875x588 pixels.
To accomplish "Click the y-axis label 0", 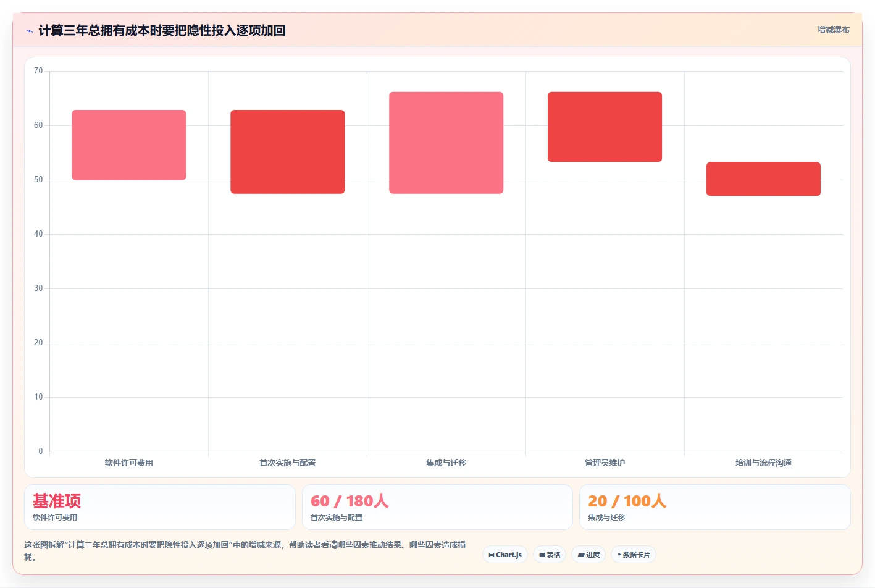I will pyautogui.click(x=41, y=451).
